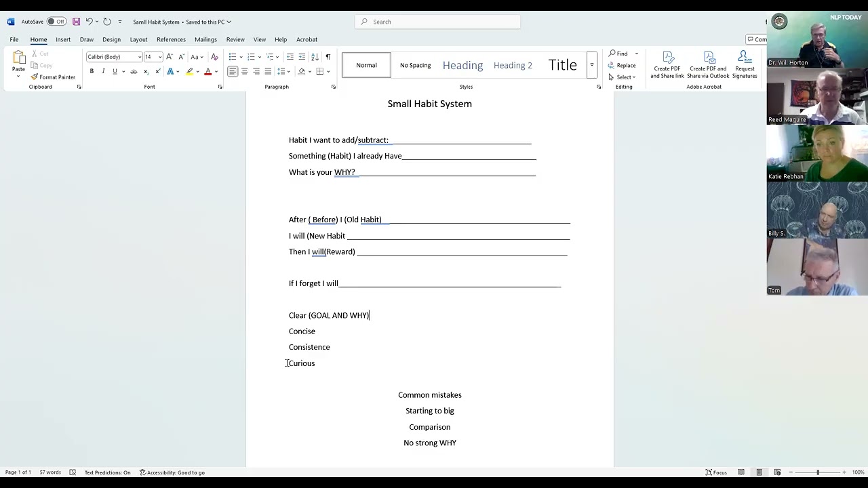Switch to the Insert tab

pyautogui.click(x=63, y=39)
